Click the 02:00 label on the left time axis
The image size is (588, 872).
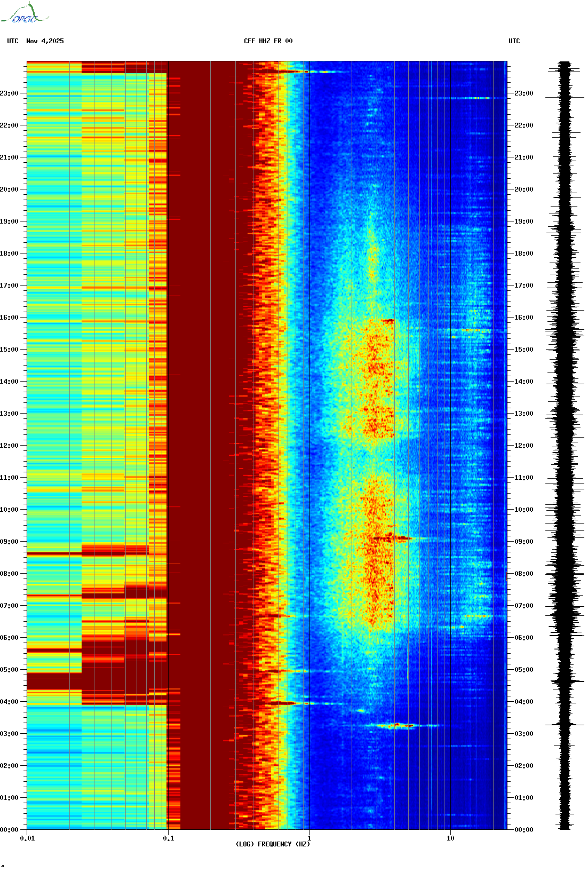[x=9, y=766]
